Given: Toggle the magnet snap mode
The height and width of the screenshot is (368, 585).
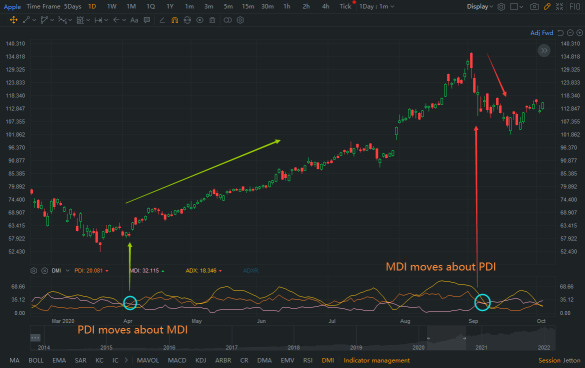Looking at the screenshot, I should (175, 20).
